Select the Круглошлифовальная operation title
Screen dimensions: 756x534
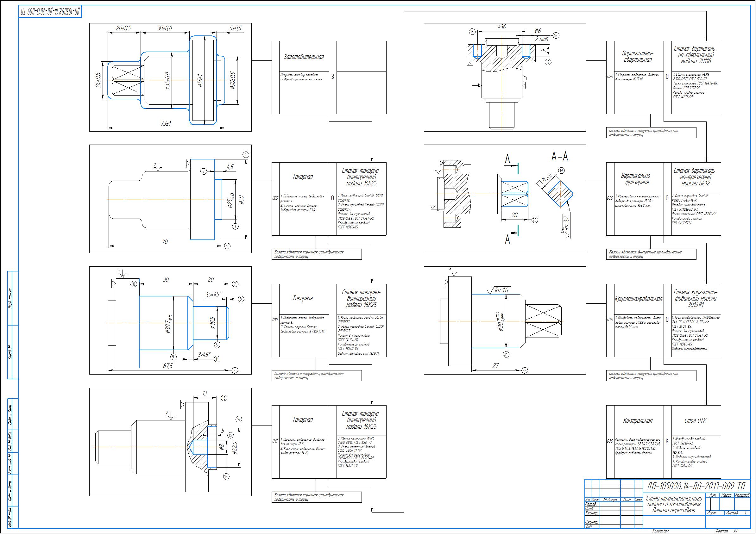click(x=638, y=299)
